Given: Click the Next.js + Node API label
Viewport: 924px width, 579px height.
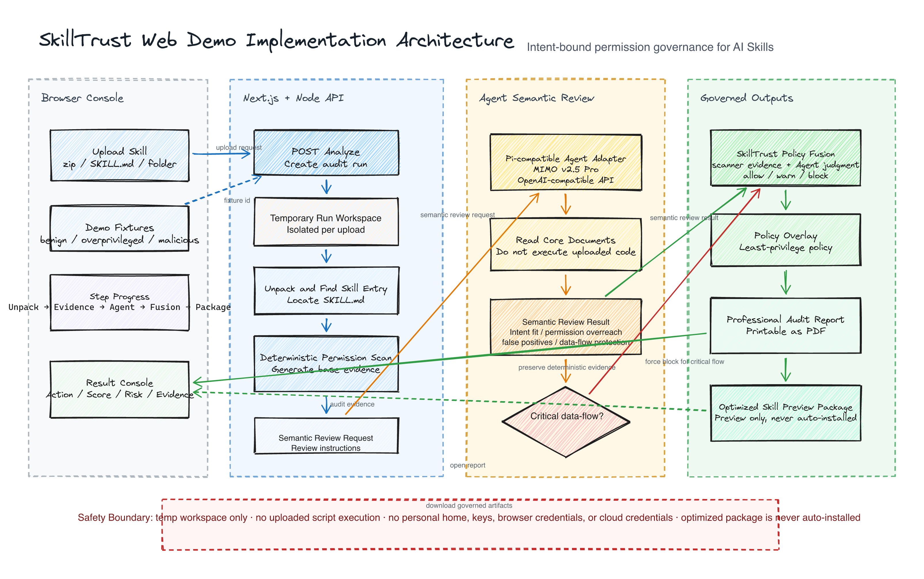Looking at the screenshot, I should pyautogui.click(x=293, y=98).
